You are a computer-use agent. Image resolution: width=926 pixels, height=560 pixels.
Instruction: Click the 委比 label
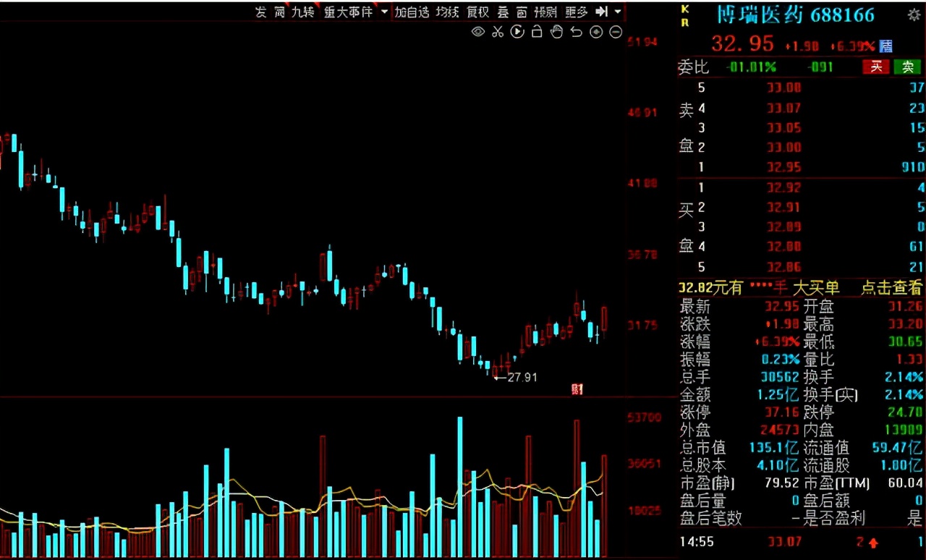pyautogui.click(x=693, y=67)
